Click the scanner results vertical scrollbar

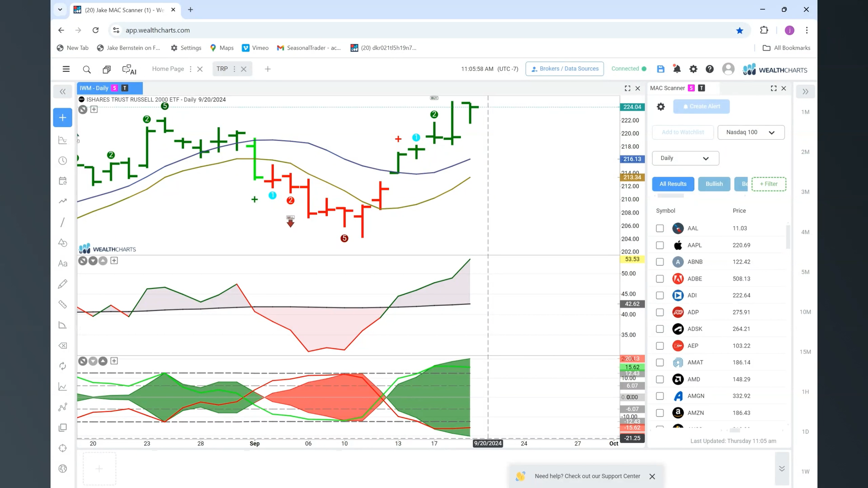788,237
